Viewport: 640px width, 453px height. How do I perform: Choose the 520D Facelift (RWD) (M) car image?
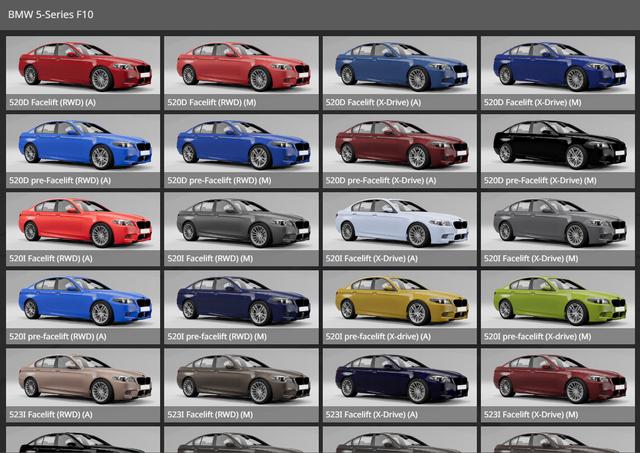(x=241, y=65)
